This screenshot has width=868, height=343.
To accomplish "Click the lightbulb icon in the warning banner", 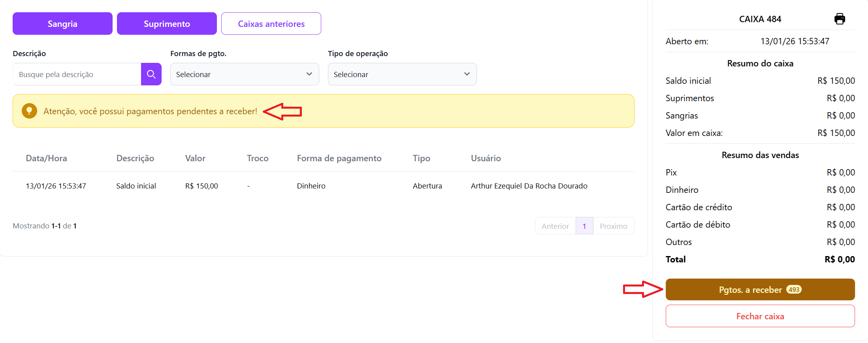I will tap(29, 111).
